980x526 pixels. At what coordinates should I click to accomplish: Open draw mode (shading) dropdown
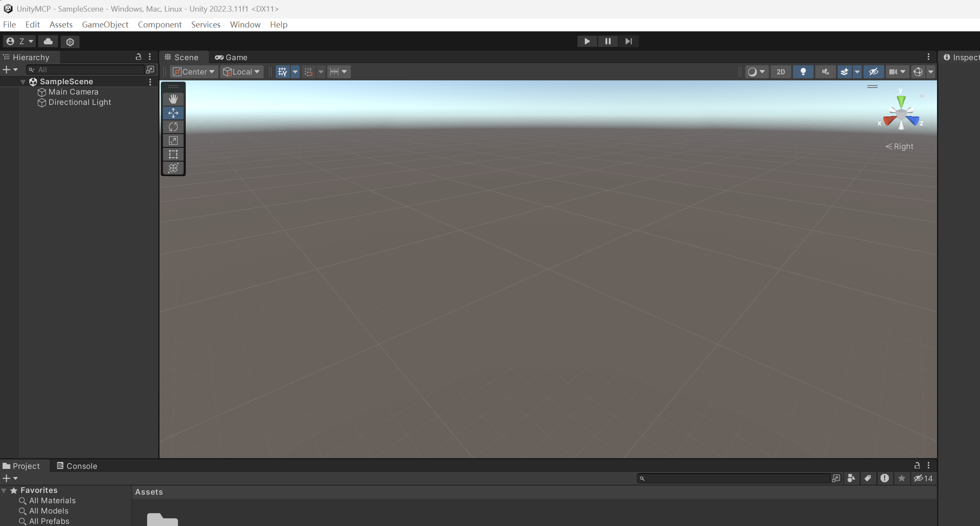(756, 72)
